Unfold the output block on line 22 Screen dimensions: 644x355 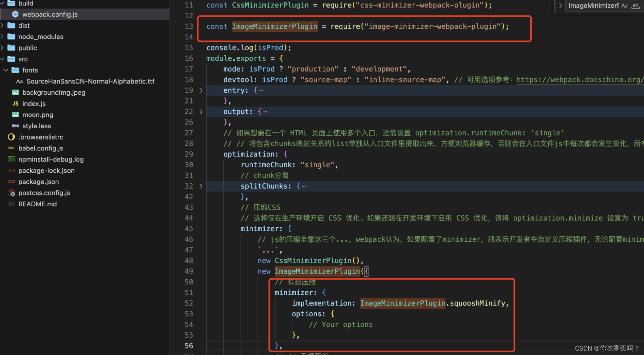click(201, 112)
